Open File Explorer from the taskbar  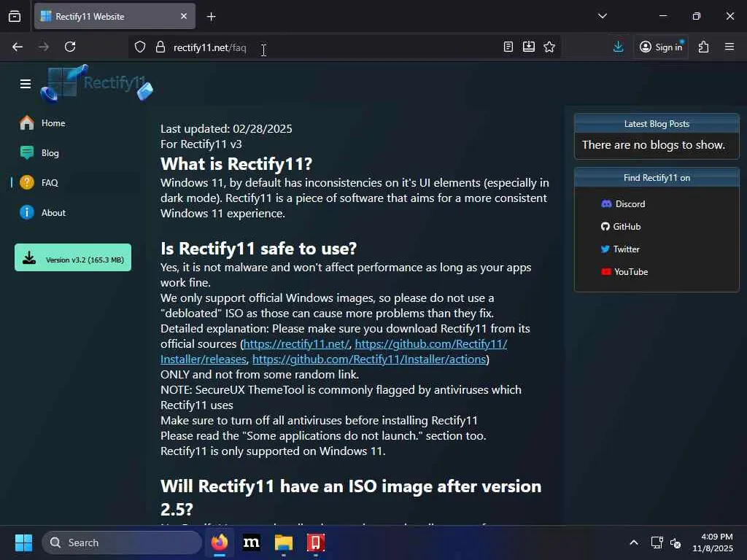pyautogui.click(x=284, y=542)
